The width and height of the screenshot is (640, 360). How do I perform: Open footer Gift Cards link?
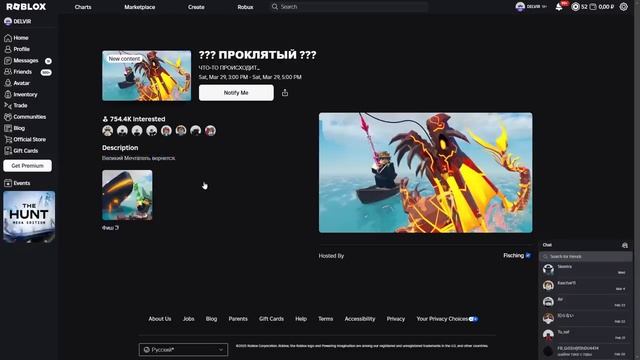click(x=271, y=319)
